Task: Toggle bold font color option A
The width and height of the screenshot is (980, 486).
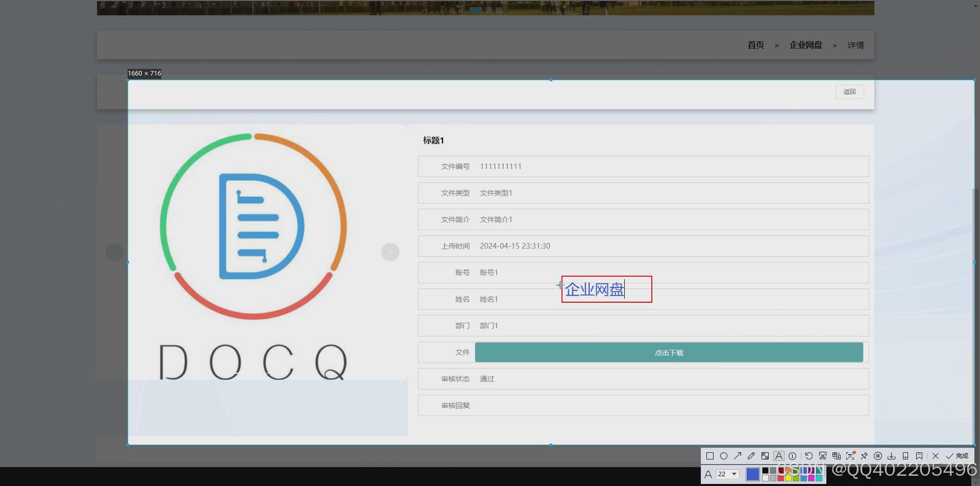Action: pos(707,474)
